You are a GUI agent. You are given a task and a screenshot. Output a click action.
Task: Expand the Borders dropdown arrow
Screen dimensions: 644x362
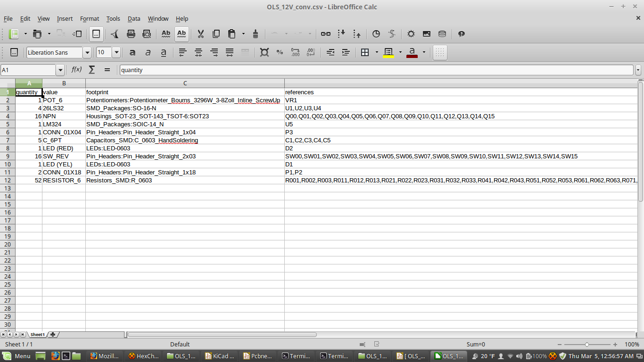pyautogui.click(x=377, y=52)
